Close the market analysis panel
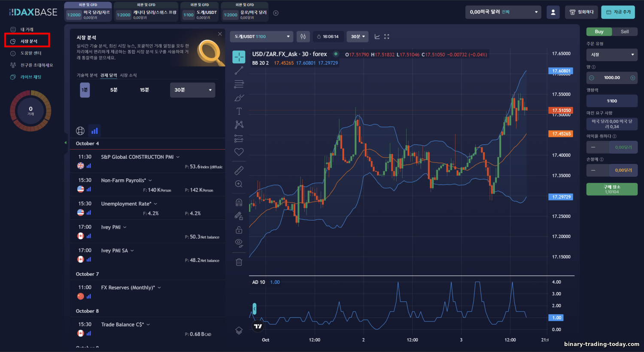The height and width of the screenshot is (352, 644). [220, 34]
